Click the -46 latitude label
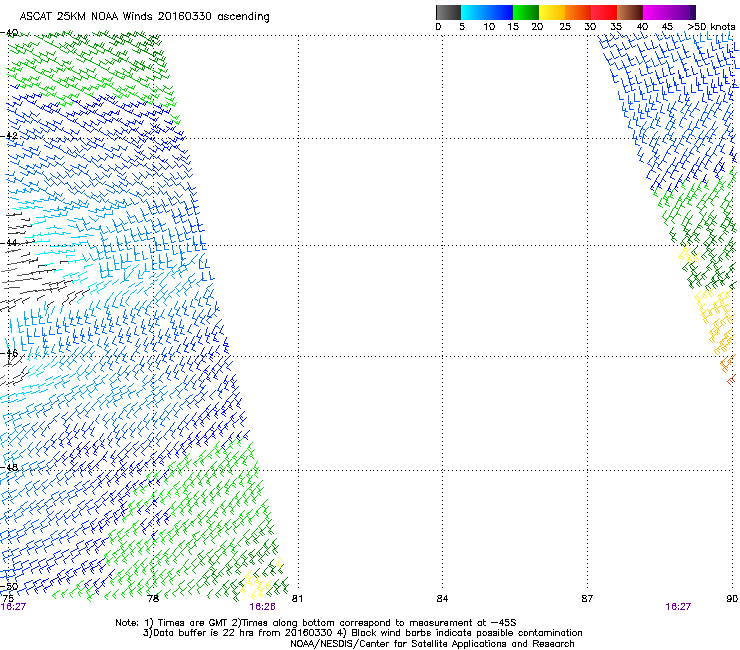 click(x=9, y=353)
